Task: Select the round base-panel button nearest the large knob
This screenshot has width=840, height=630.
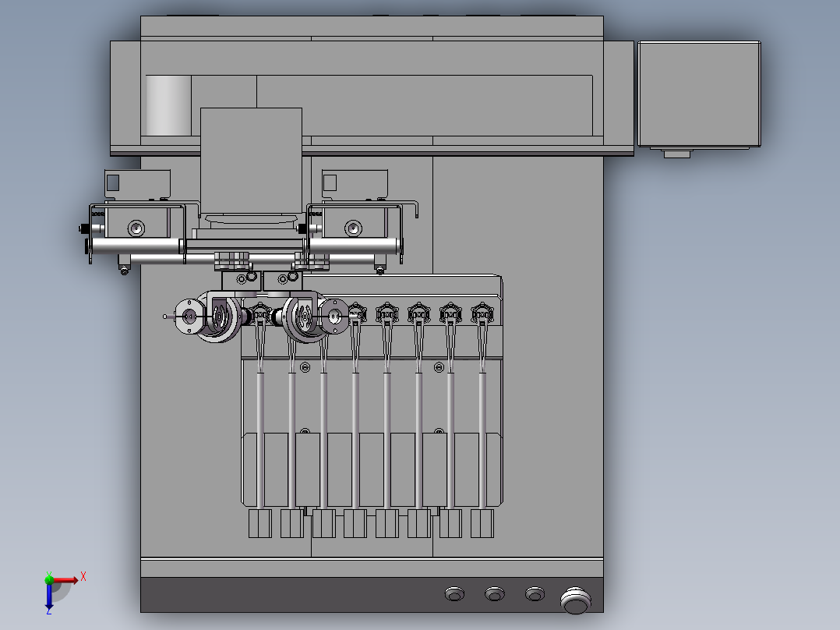Action: [535, 593]
